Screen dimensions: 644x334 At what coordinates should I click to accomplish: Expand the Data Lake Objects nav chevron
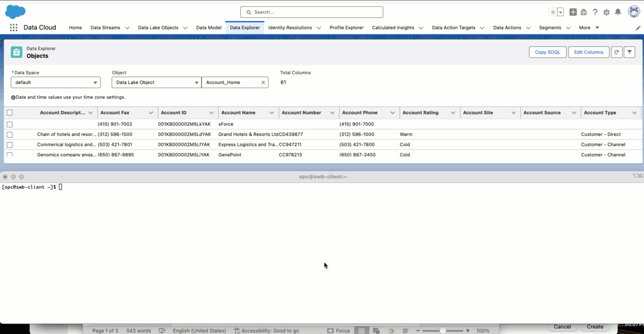(185, 28)
